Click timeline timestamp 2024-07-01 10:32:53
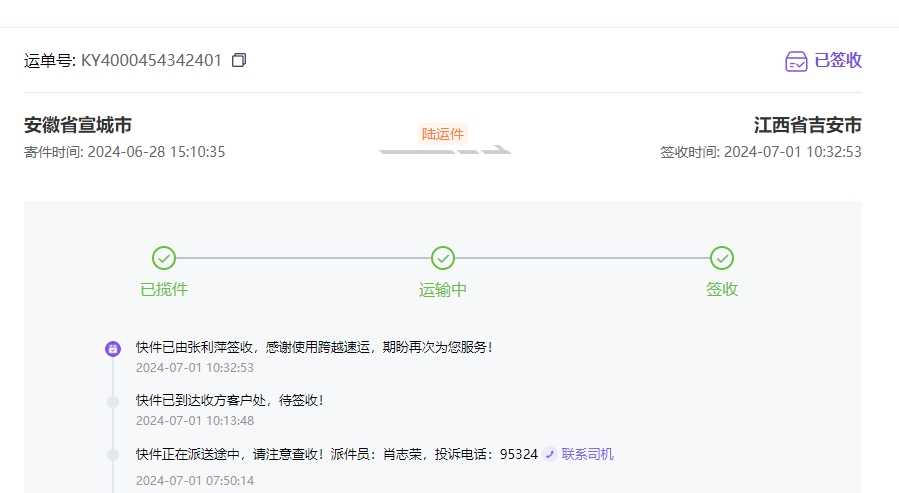 point(195,368)
